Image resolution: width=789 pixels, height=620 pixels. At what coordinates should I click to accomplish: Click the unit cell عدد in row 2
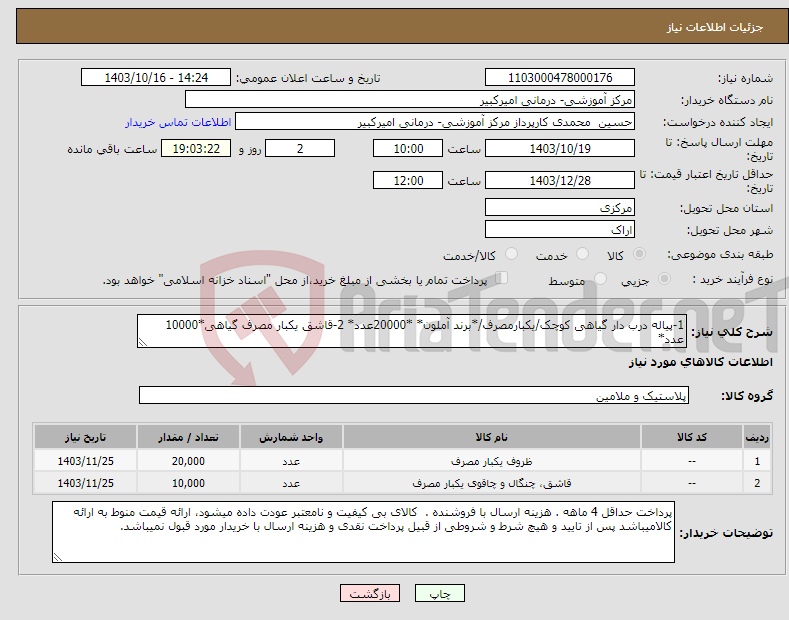coord(291,483)
